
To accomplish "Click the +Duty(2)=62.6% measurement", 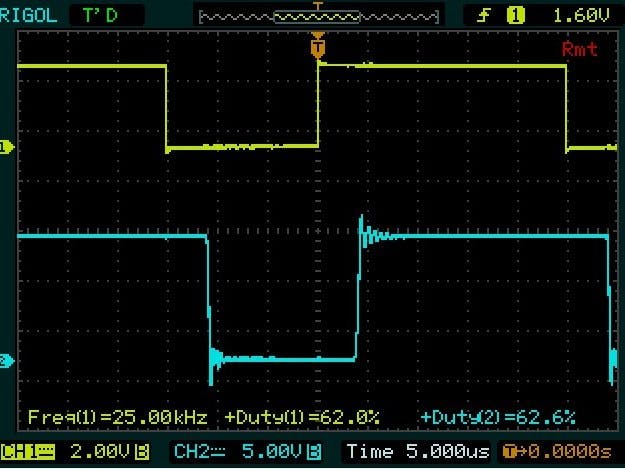I will 498,418.
